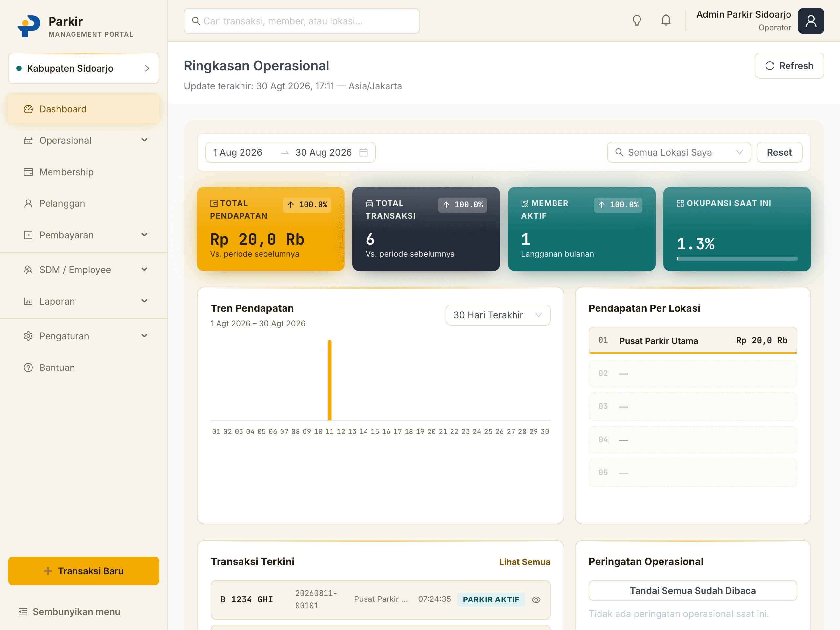This screenshot has width=840, height=630.
Task: Go to Dashboard menu item
Action: [84, 109]
